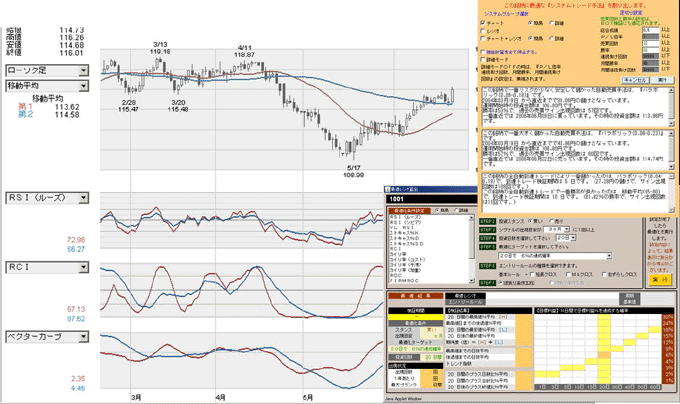Select RSI (ルーズ) in the ratio list
This screenshot has width=680, height=404.
coord(405,217)
